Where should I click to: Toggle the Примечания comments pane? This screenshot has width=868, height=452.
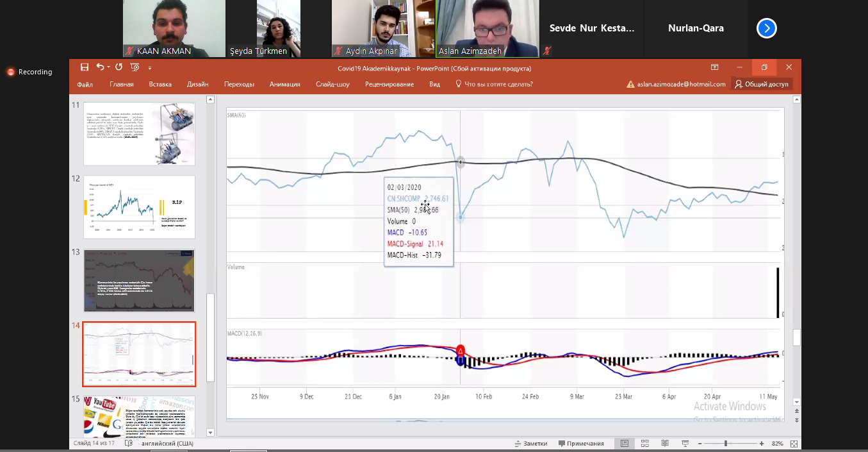coord(581,444)
